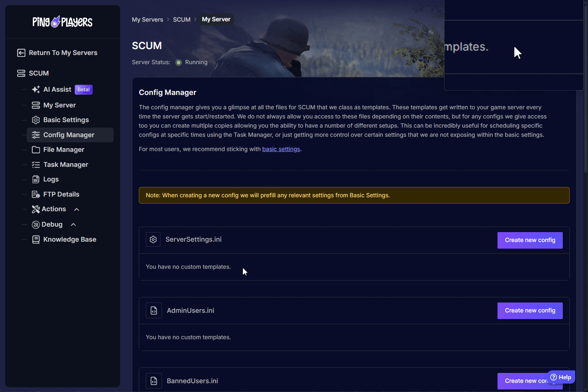Click the Task Manager checklist icon
588x392 pixels.
pyautogui.click(x=36, y=165)
